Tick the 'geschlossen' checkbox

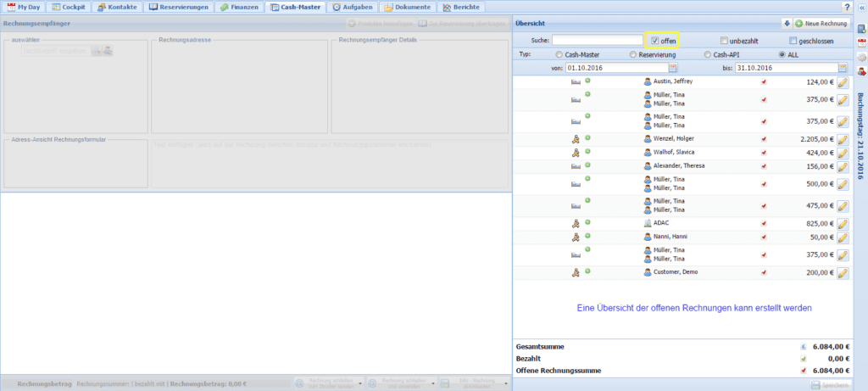point(793,40)
